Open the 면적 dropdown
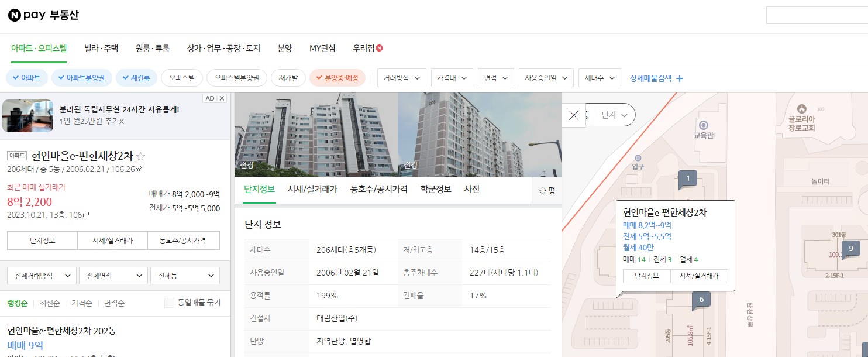The width and height of the screenshot is (868, 357). coord(495,78)
